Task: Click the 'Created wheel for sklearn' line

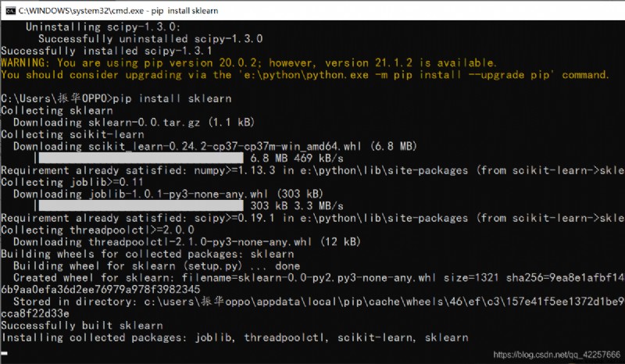Action: click(319, 278)
